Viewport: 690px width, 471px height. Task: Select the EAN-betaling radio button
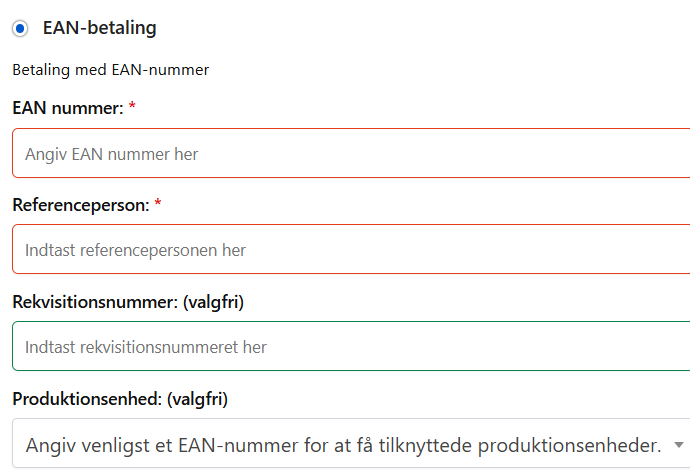pos(20,28)
